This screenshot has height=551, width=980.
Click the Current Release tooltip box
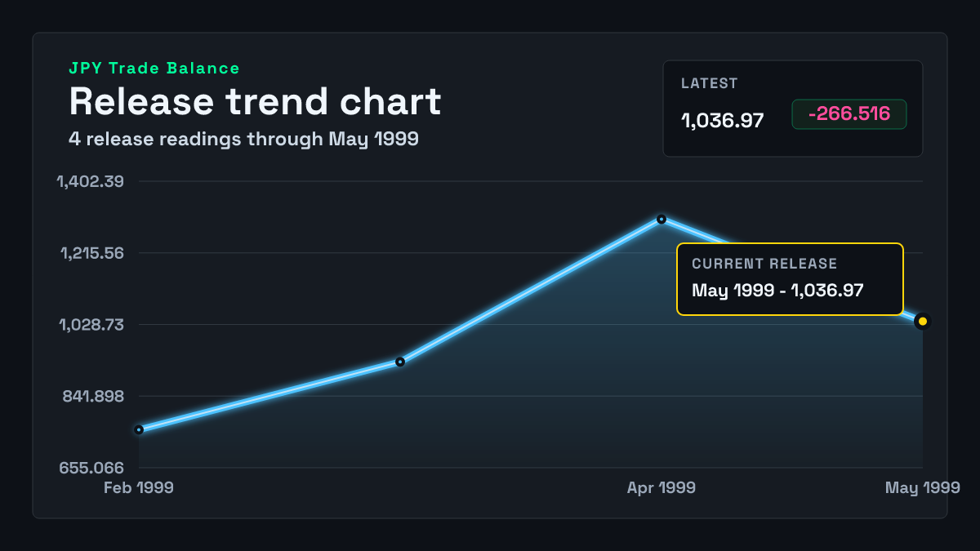[790, 279]
